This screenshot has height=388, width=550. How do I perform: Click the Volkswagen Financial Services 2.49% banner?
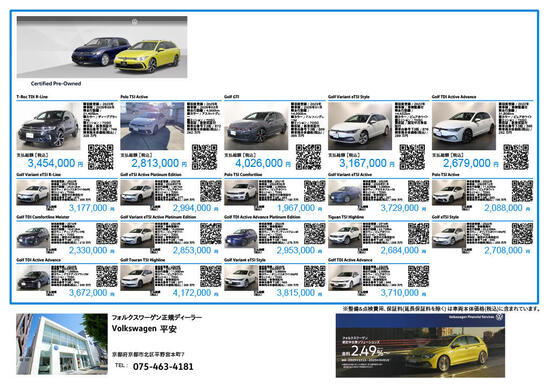(420, 346)
